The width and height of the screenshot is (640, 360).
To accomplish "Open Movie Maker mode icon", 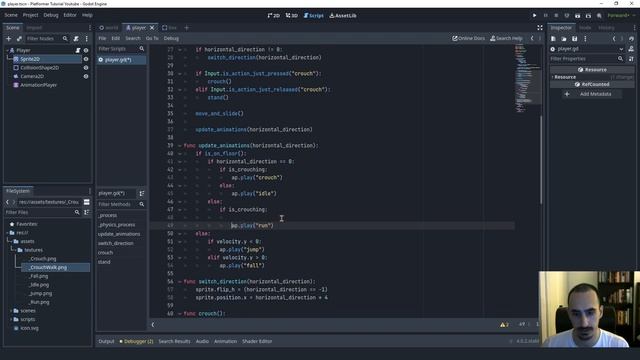I will 599,16.
